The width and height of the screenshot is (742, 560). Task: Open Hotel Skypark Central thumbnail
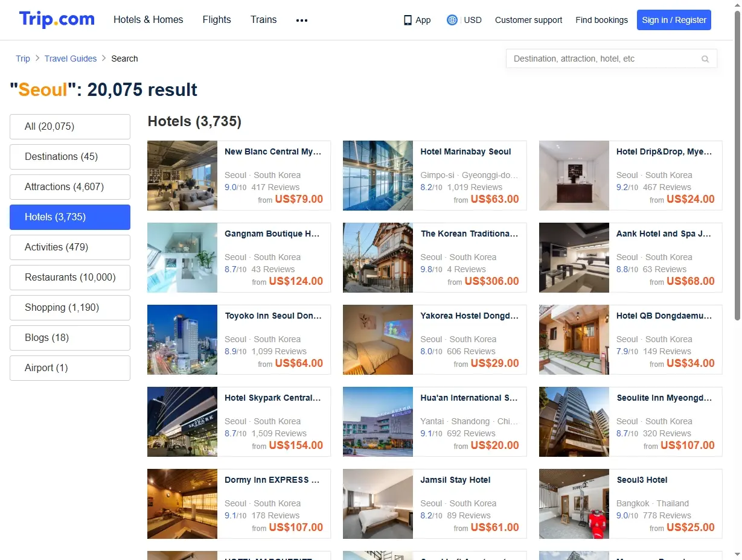point(182,422)
